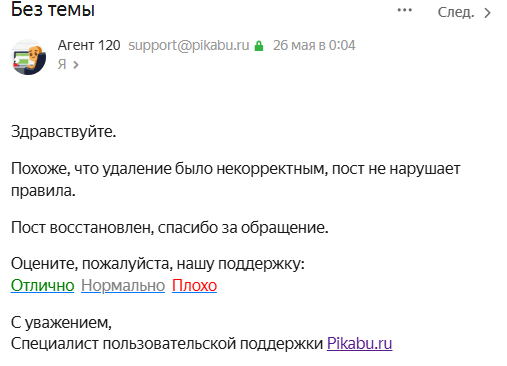Click the greeting text Здравствуйте
Image resolution: width=507 pixels, height=366 pixels.
pyautogui.click(x=64, y=132)
